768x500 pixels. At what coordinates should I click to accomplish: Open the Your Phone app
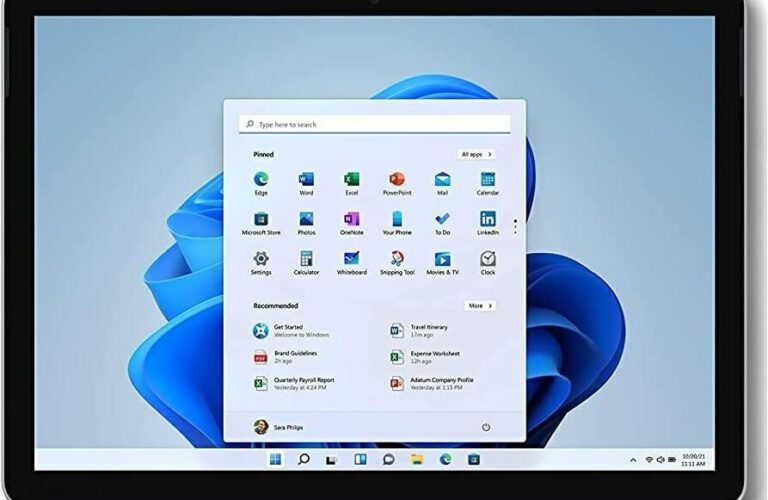coord(397,223)
